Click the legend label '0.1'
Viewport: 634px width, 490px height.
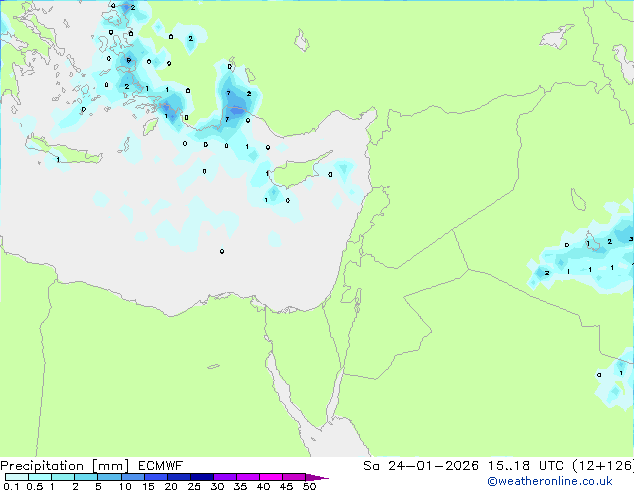11,486
